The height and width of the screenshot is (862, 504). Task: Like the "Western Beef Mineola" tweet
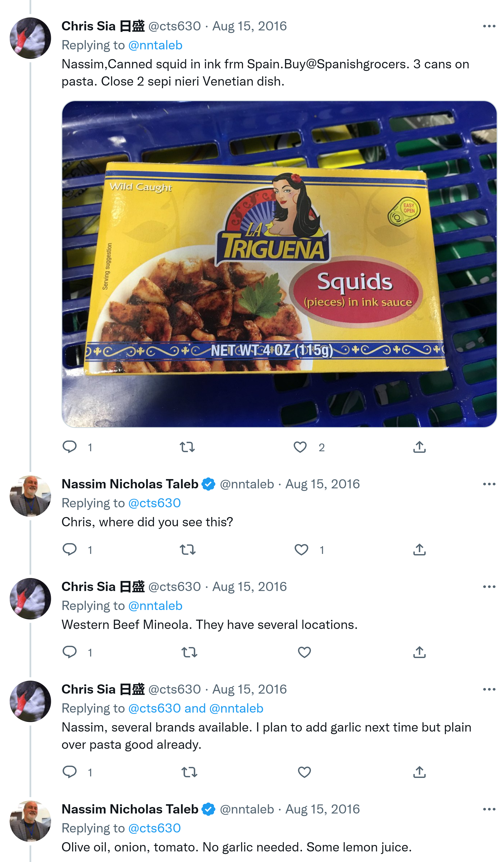tap(304, 652)
